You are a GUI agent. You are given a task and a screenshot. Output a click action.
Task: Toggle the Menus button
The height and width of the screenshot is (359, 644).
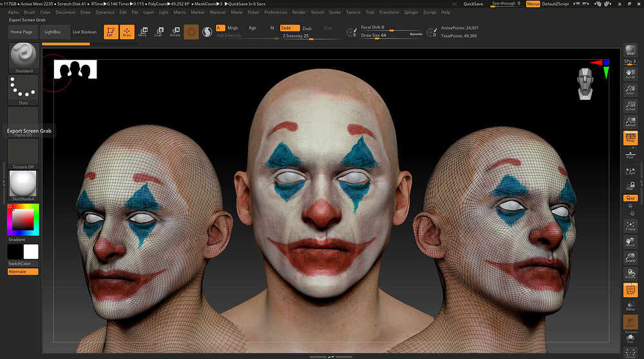click(533, 4)
